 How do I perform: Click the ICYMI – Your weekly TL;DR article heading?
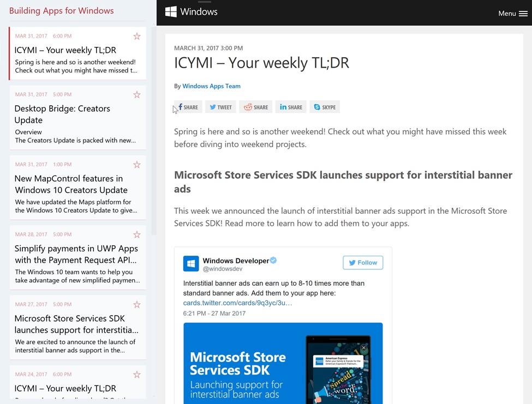click(x=261, y=63)
